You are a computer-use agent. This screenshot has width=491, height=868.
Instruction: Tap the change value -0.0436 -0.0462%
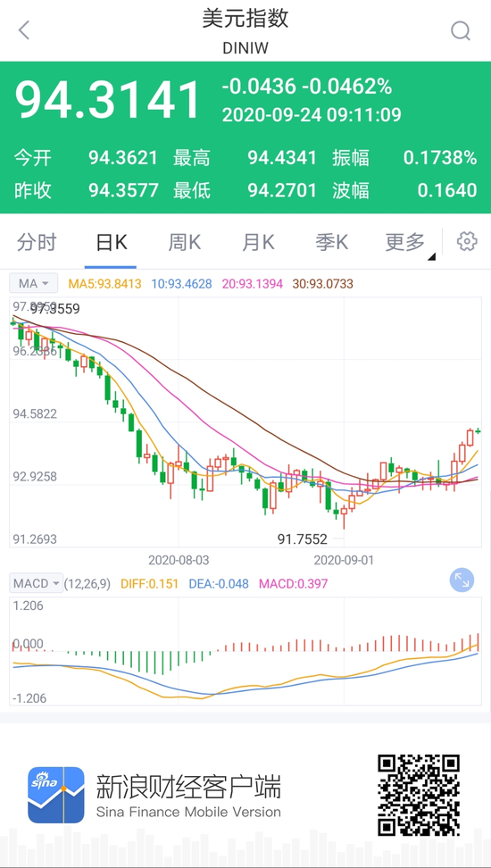point(307,87)
